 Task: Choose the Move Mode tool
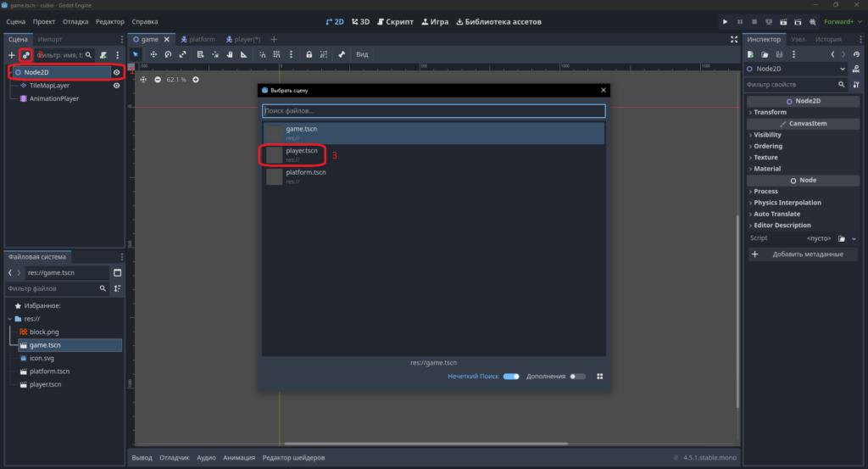153,54
